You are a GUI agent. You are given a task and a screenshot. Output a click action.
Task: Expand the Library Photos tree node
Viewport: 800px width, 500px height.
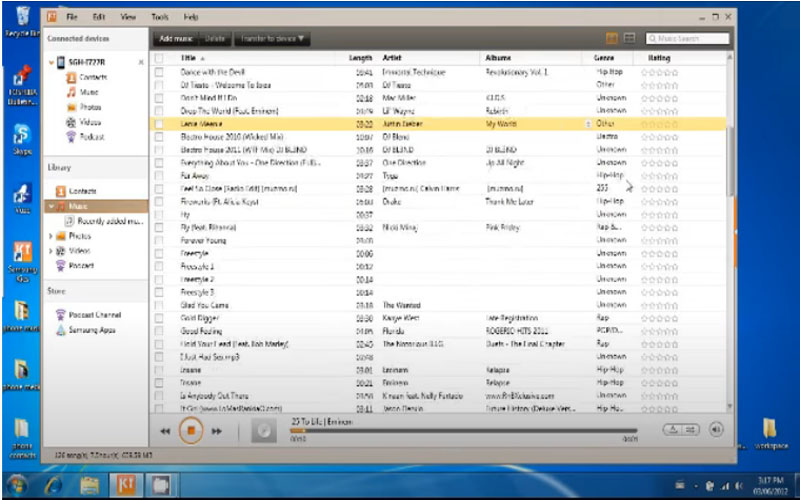pyautogui.click(x=51, y=236)
